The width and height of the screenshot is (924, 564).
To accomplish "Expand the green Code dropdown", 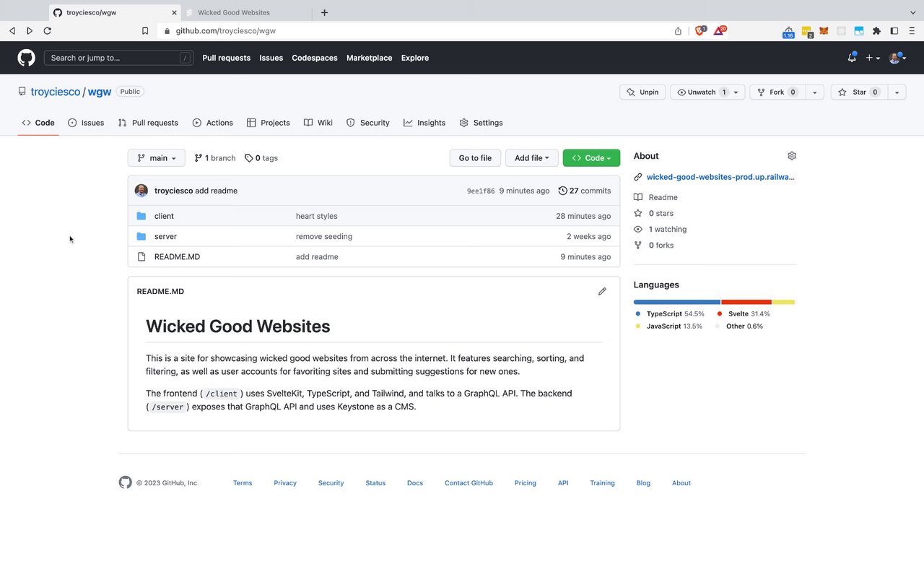I will [x=591, y=158].
